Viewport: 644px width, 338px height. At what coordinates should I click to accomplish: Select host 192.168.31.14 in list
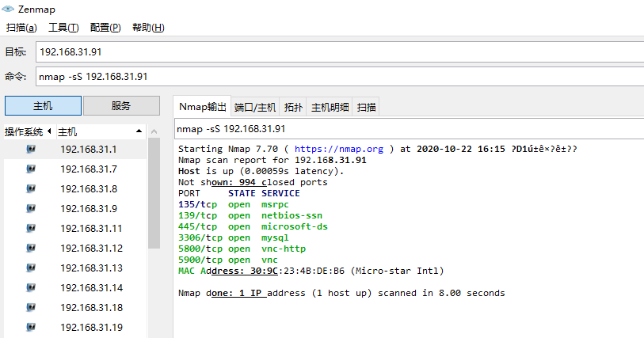coord(91,287)
